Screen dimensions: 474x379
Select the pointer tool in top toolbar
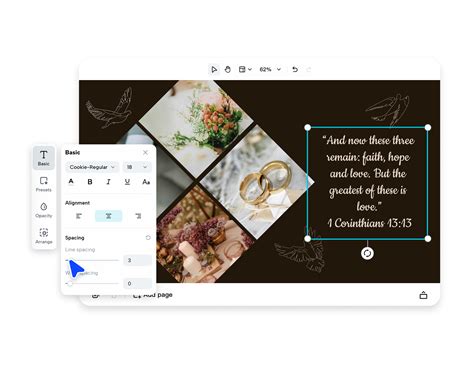tap(214, 69)
